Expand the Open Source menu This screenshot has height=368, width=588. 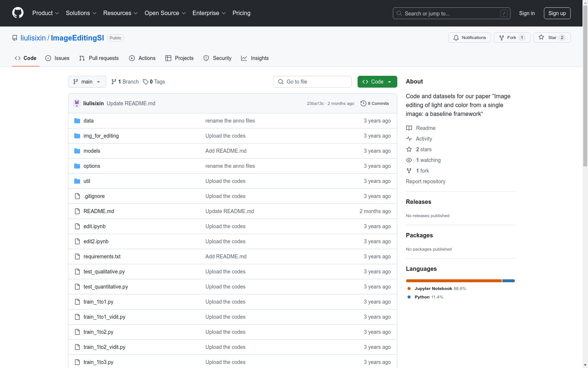click(x=165, y=13)
